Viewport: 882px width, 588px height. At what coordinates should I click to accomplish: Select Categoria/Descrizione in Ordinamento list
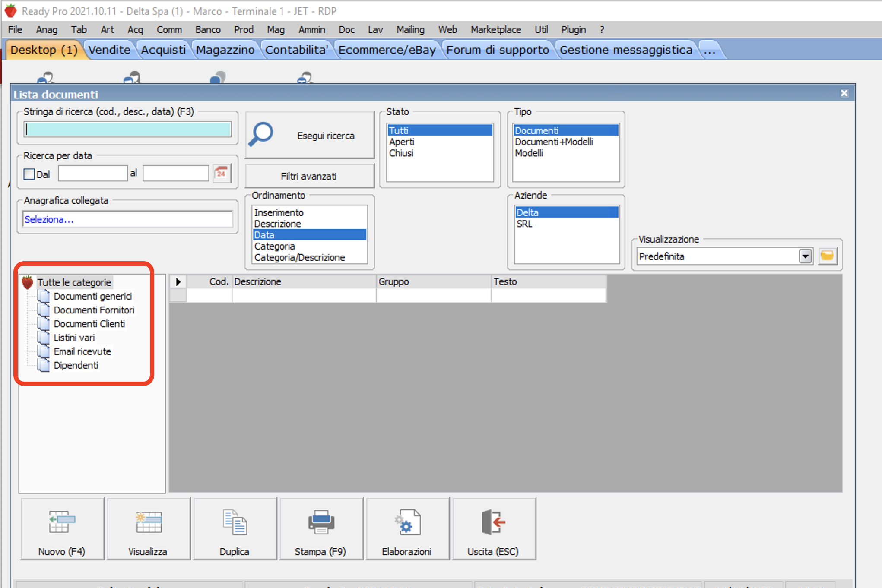(310, 257)
